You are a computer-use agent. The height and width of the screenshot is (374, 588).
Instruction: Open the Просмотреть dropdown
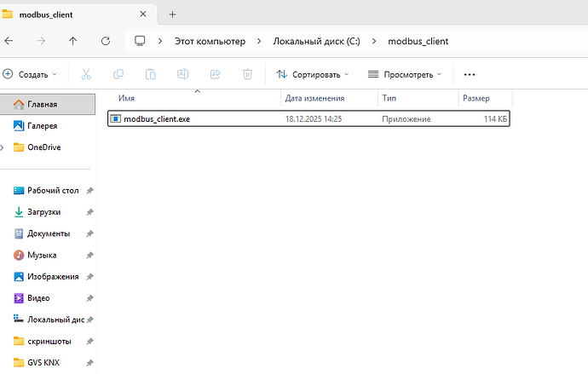tap(405, 75)
